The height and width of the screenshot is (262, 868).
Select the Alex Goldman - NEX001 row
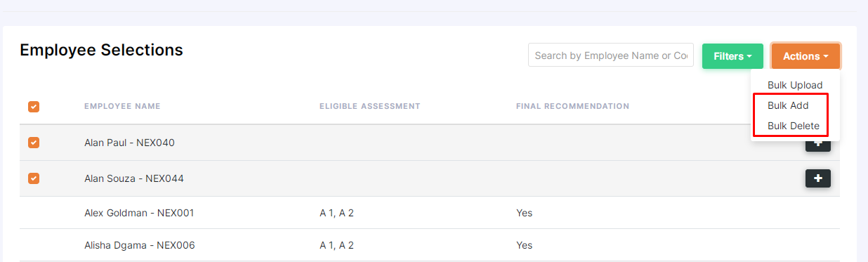(430, 213)
